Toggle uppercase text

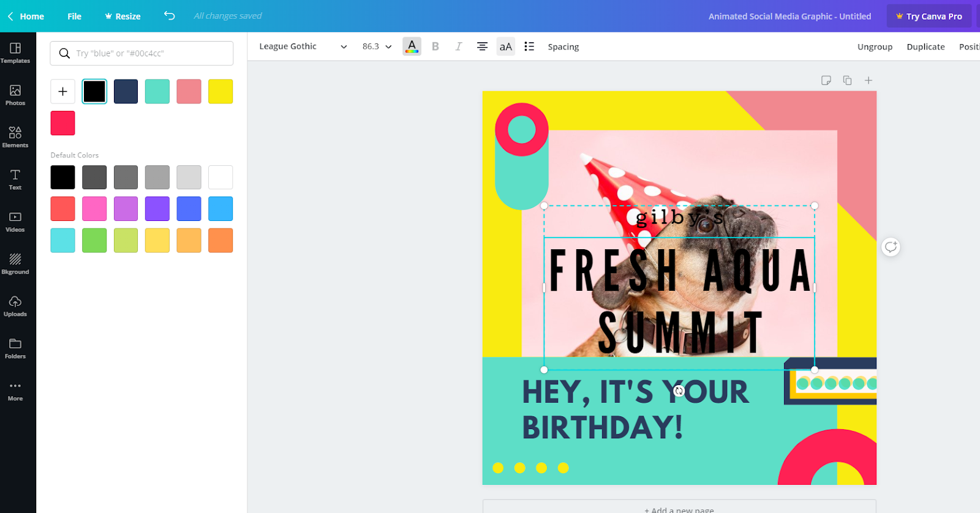click(x=506, y=47)
